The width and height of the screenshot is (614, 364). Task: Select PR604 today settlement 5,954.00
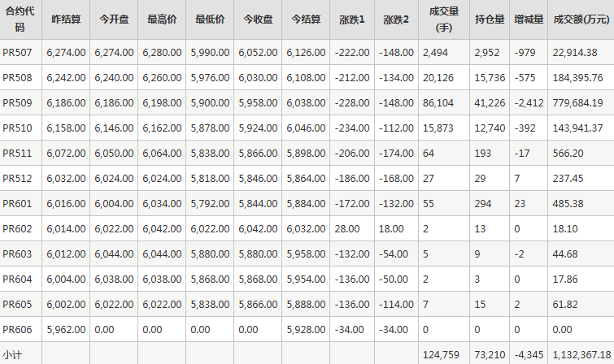pyautogui.click(x=306, y=279)
